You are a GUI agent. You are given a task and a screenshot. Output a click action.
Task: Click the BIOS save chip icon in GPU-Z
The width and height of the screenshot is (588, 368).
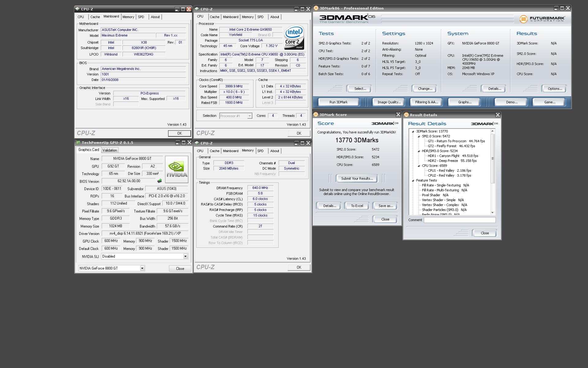159,181
